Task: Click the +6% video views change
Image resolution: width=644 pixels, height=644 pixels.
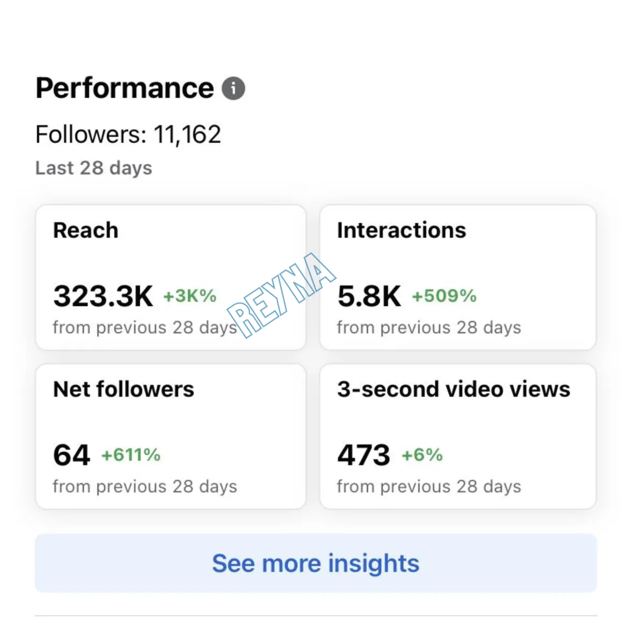Action: click(422, 455)
